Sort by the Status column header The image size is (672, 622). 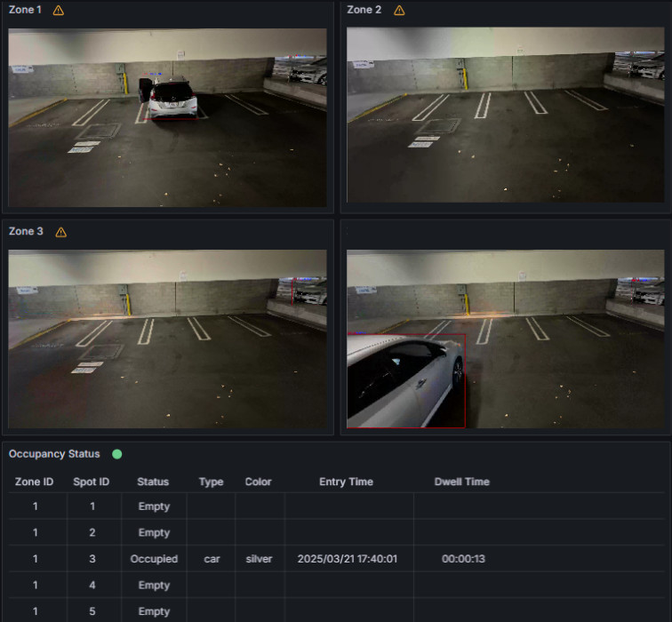153,482
